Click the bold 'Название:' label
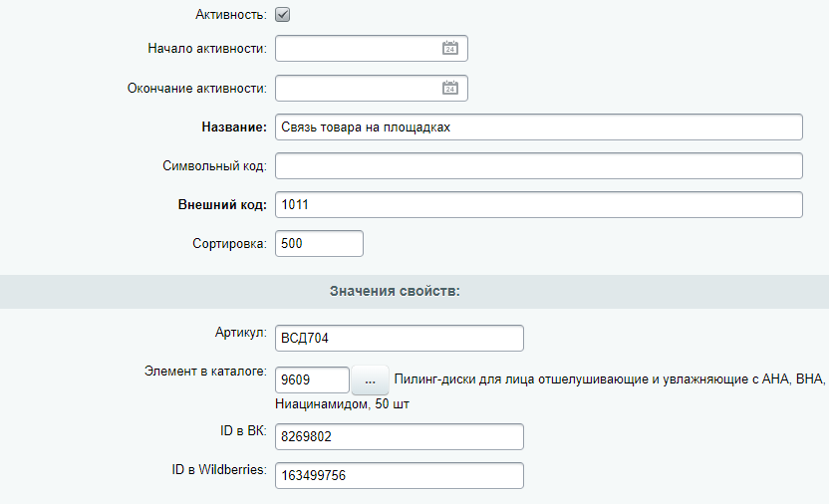Image resolution: width=829 pixels, height=504 pixels. [230, 127]
